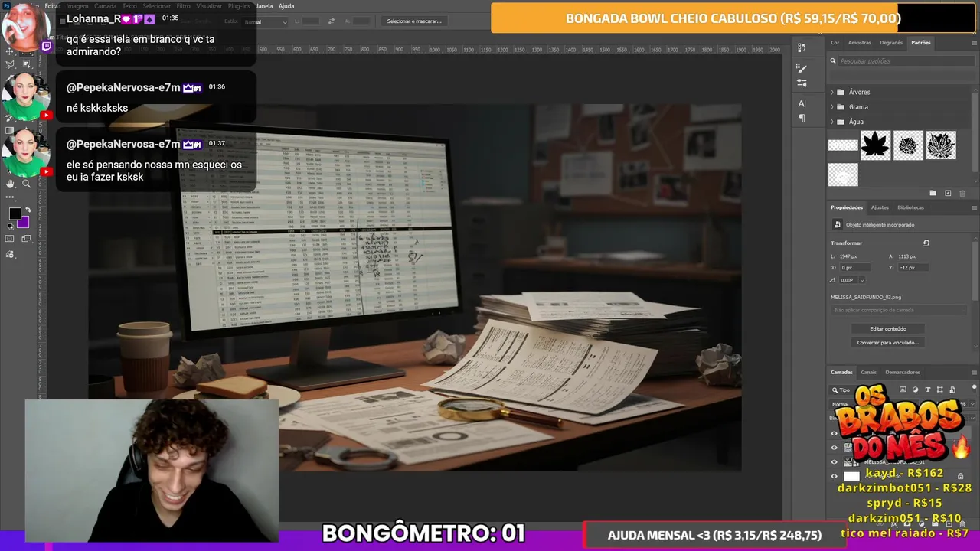This screenshot has height=551, width=980.
Task: Open the three-dot Edit Toolbar menu
Action: (x=11, y=197)
